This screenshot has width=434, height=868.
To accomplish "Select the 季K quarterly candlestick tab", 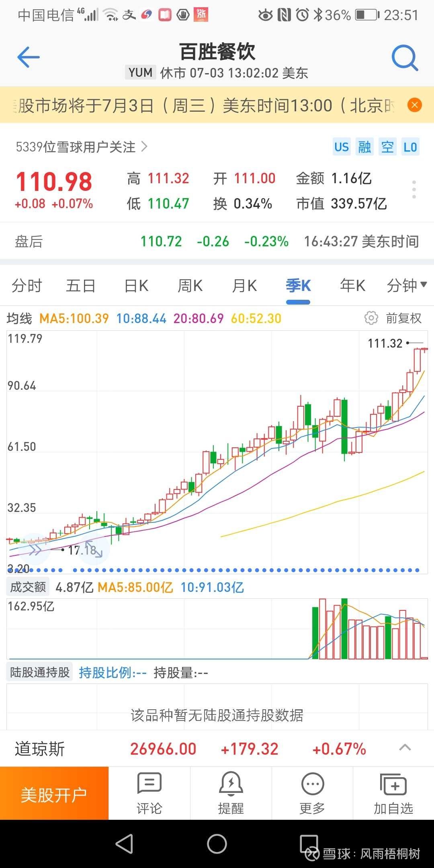I will click(x=298, y=286).
